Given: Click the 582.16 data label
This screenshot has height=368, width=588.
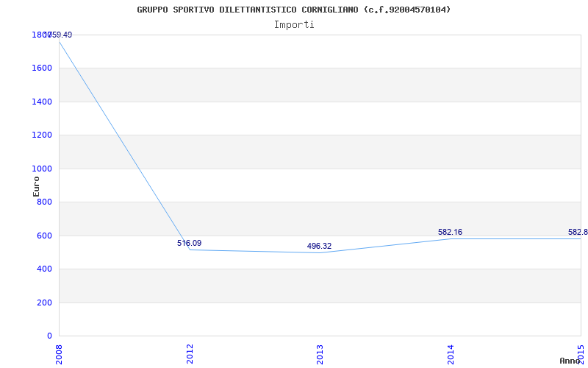Looking at the screenshot, I should click(450, 232).
